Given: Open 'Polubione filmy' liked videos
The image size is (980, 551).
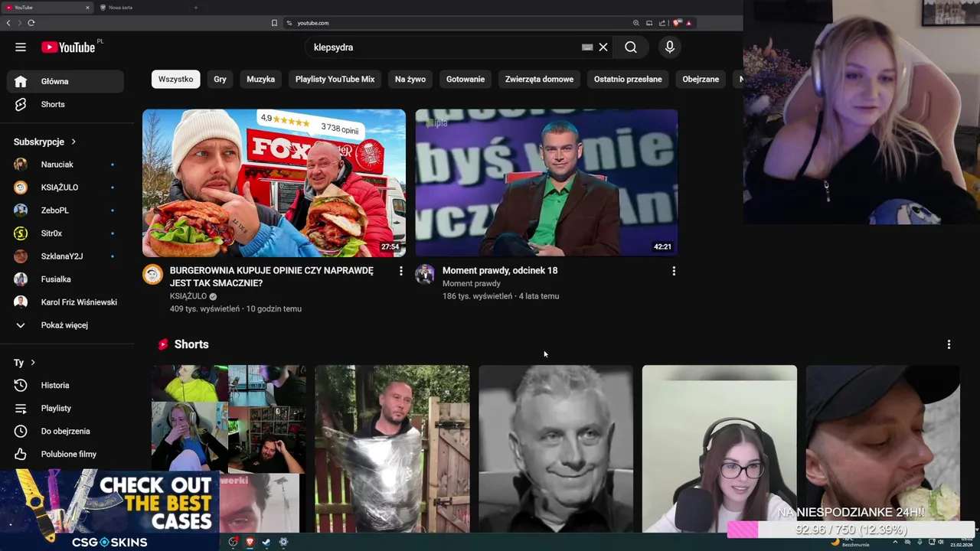Looking at the screenshot, I should pos(65,455).
